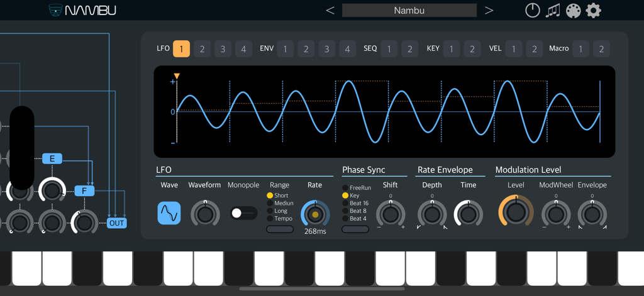Select KEY tab 2
The image size is (644, 296).
coord(472,49)
